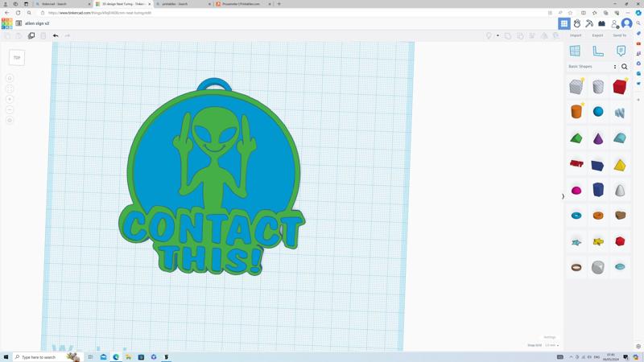Pick the yellow Pyramid shape

tap(620, 165)
